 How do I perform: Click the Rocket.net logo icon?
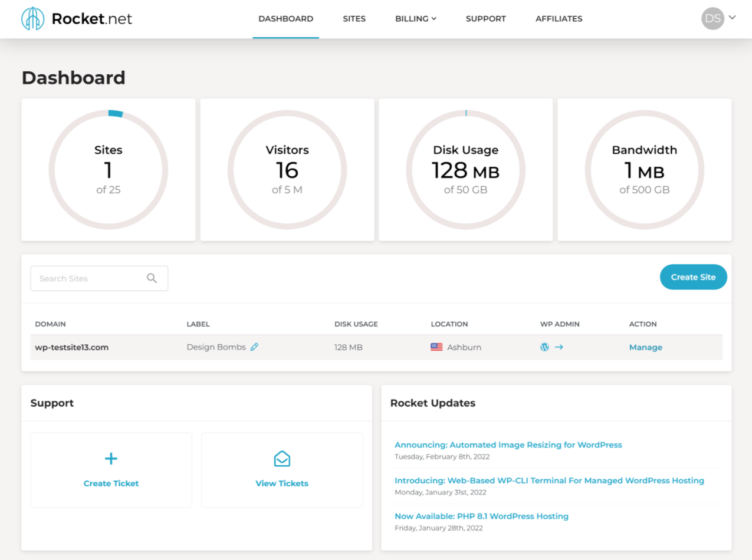pos(33,18)
